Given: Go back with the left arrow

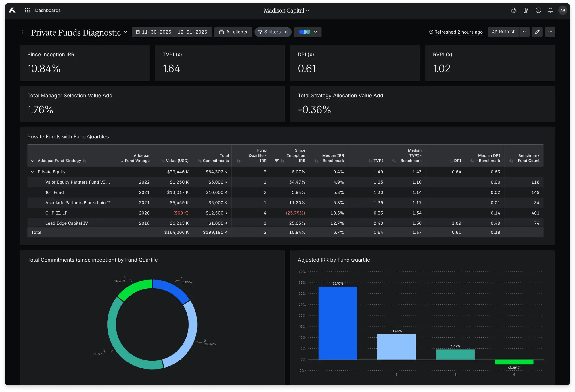Looking at the screenshot, I should [x=22, y=32].
